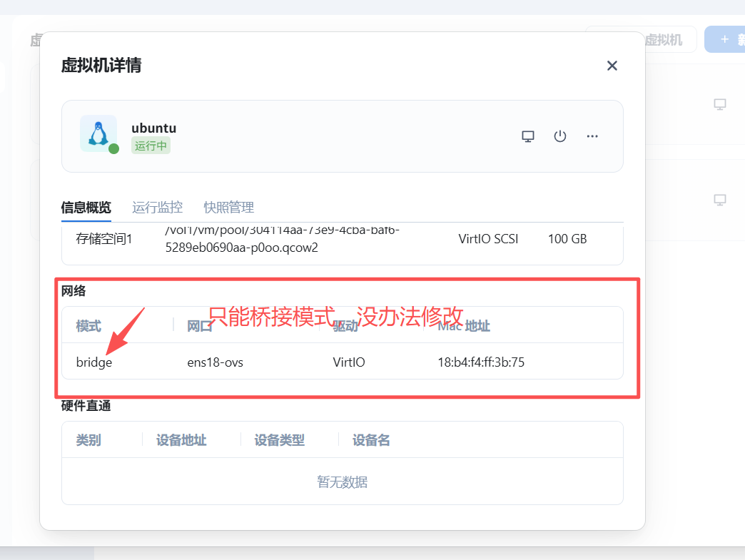Click the bridge mode cell

tap(94, 362)
